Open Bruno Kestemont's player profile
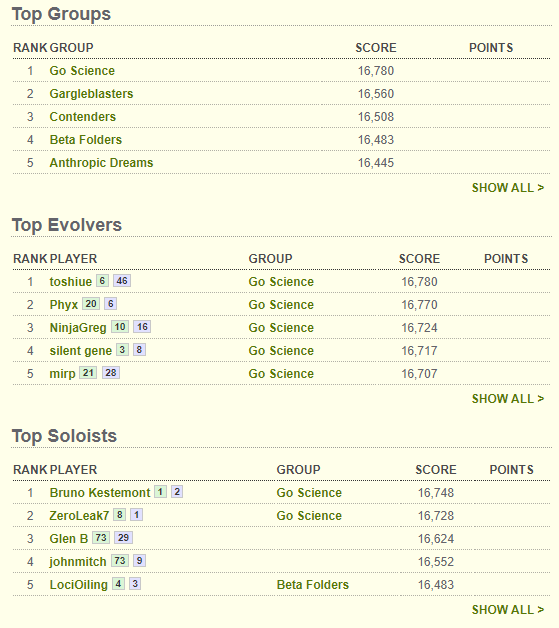The width and height of the screenshot is (559, 628). click(x=100, y=493)
